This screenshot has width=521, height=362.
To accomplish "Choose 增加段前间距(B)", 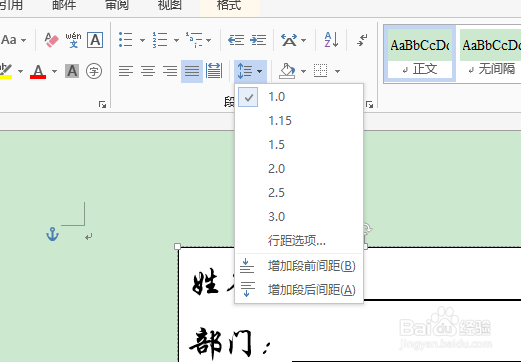I will 299,266.
